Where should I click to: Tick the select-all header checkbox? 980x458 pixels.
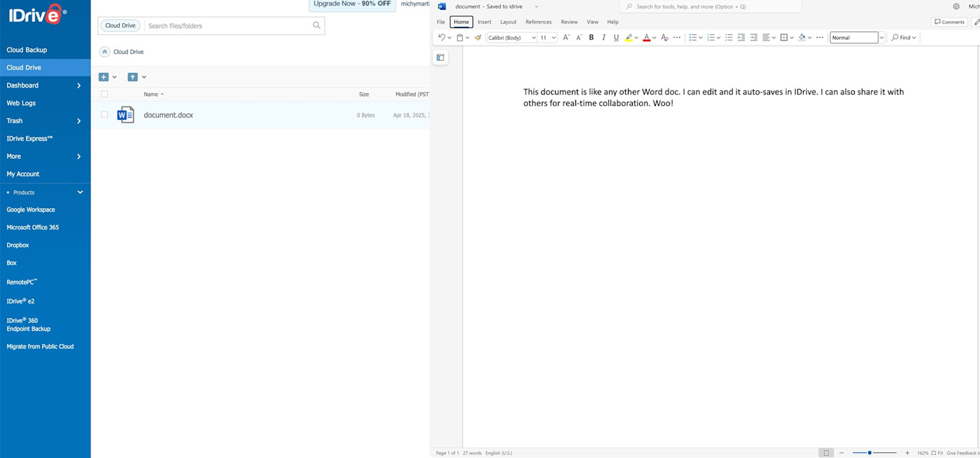(x=104, y=94)
